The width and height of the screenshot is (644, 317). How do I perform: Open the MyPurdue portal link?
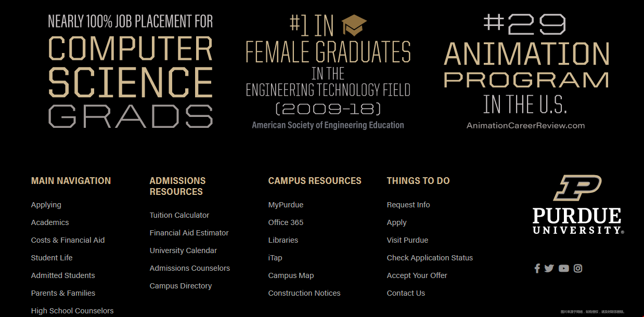click(x=286, y=205)
